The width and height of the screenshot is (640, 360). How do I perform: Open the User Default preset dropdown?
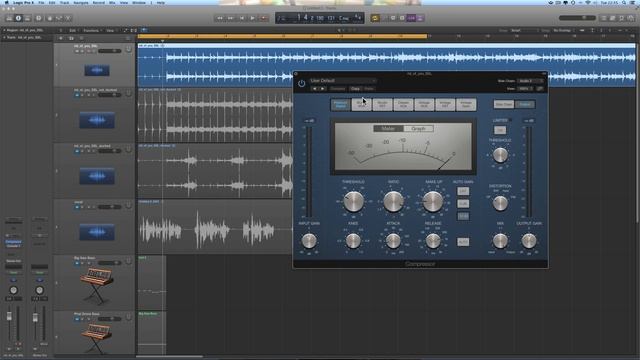point(342,81)
